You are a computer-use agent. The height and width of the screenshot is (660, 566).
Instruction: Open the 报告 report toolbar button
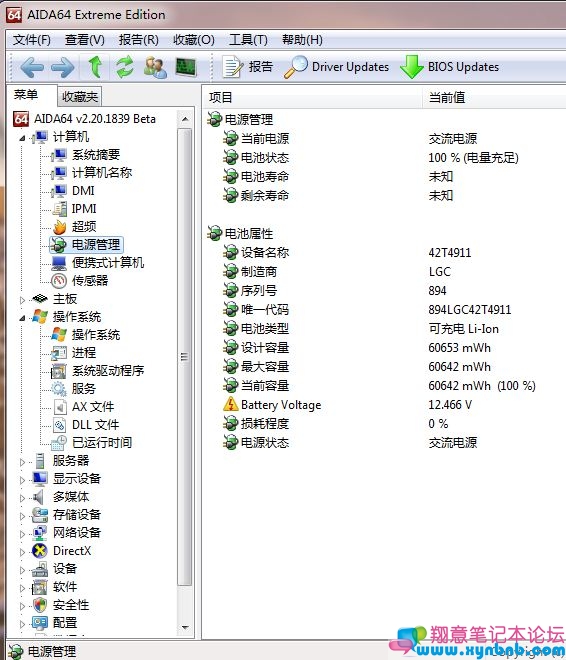[x=248, y=67]
